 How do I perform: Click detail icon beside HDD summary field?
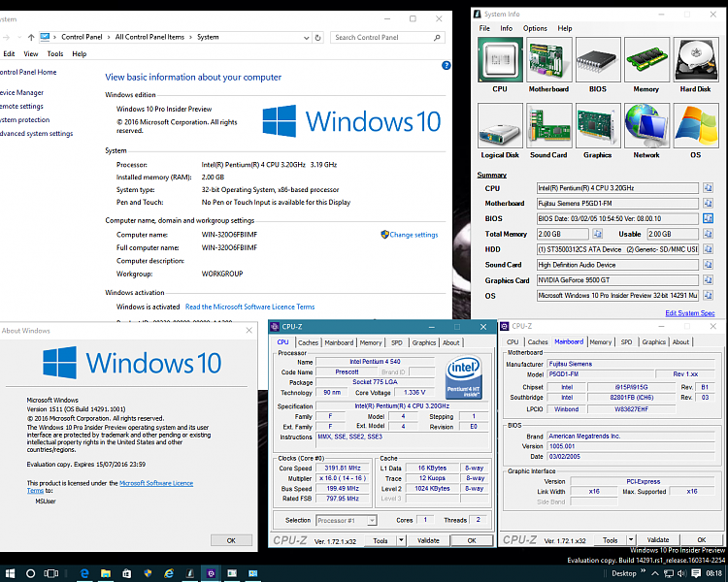pyautogui.click(x=708, y=249)
